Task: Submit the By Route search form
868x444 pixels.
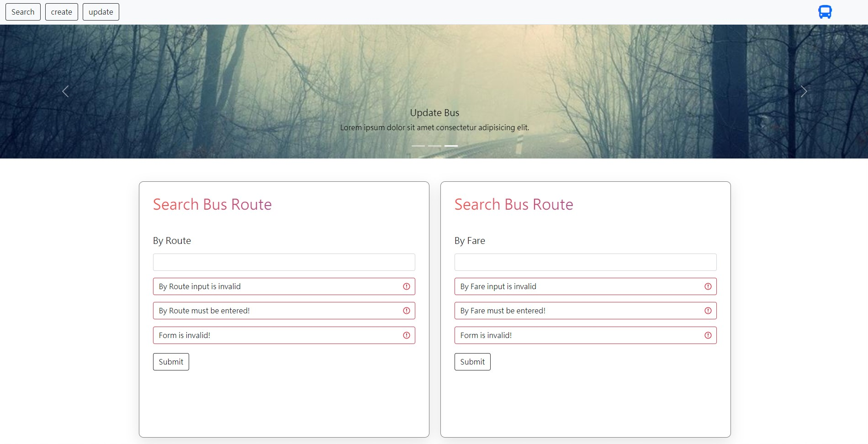Action: click(x=170, y=361)
